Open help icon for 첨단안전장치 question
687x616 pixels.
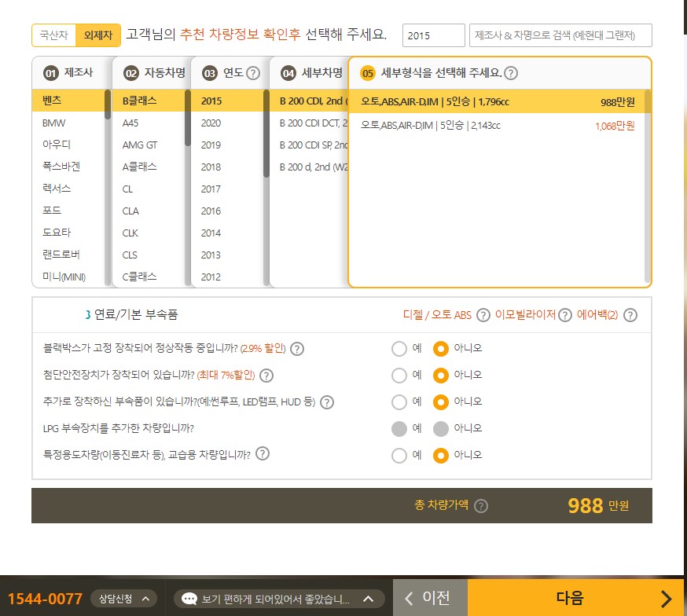(x=266, y=376)
